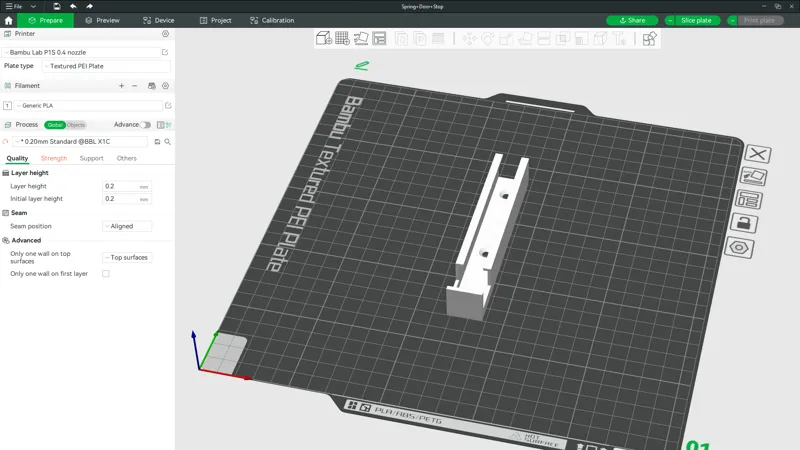This screenshot has height=450, width=800.
Task: Switch to the Calibration tab
Action: point(272,20)
